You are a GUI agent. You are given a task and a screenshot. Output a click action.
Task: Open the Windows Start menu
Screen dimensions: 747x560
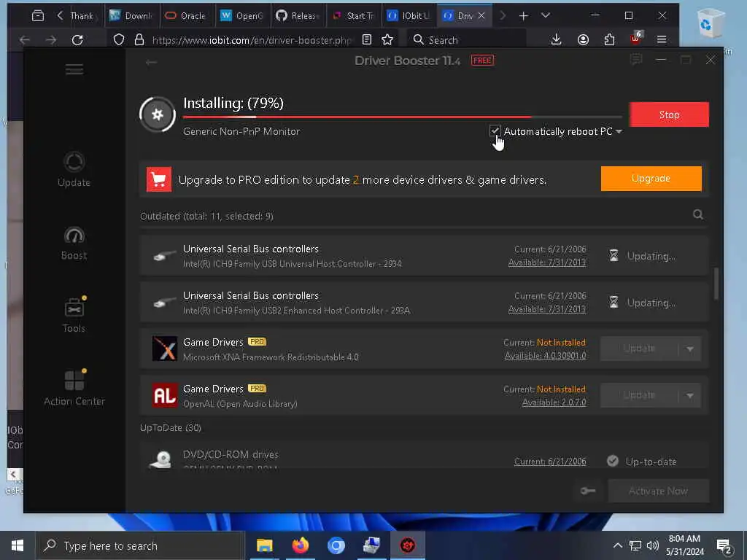(18, 545)
